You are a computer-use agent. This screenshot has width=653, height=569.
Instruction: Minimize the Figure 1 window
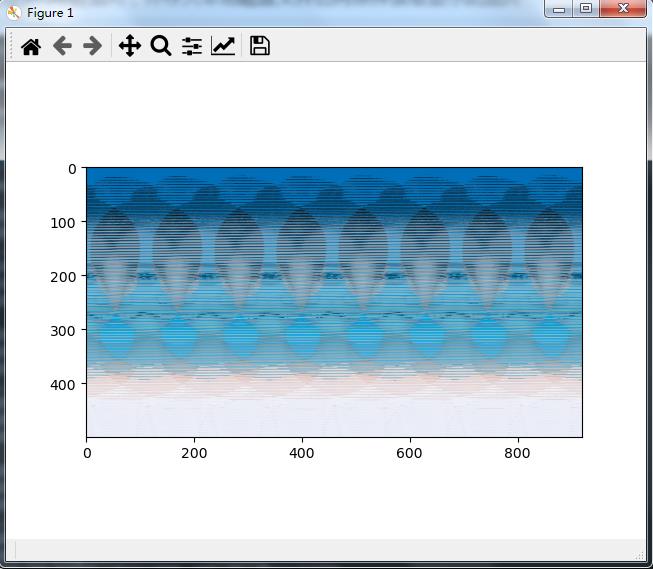coord(559,9)
